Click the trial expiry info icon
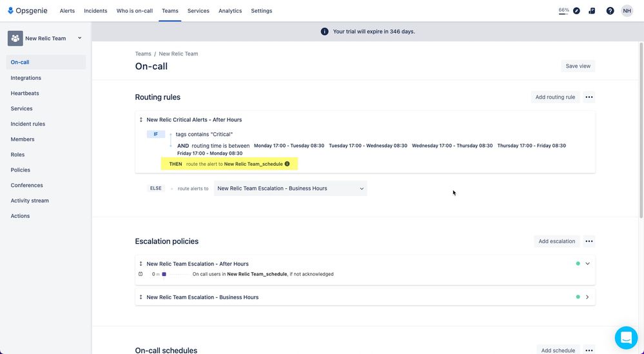The height and width of the screenshot is (354, 644). click(324, 32)
